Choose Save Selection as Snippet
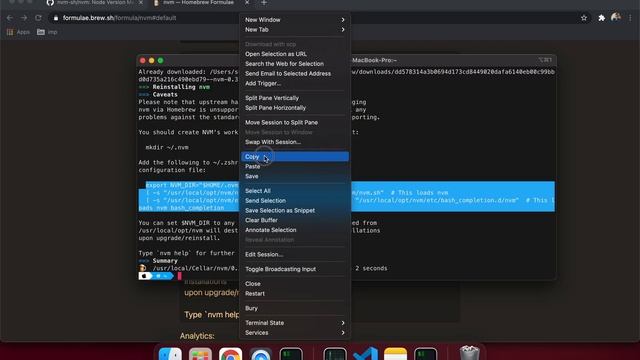Viewport: 640px width, 360px height. pyautogui.click(x=294, y=211)
